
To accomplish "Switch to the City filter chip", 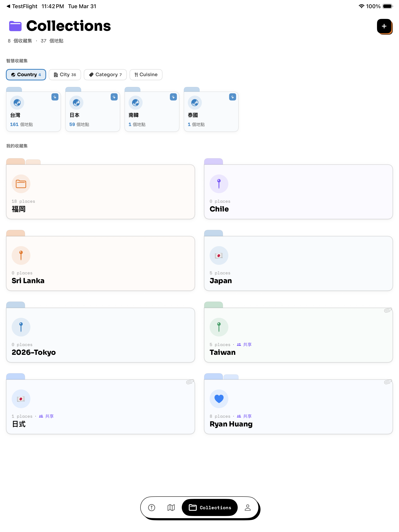I will click(x=65, y=75).
